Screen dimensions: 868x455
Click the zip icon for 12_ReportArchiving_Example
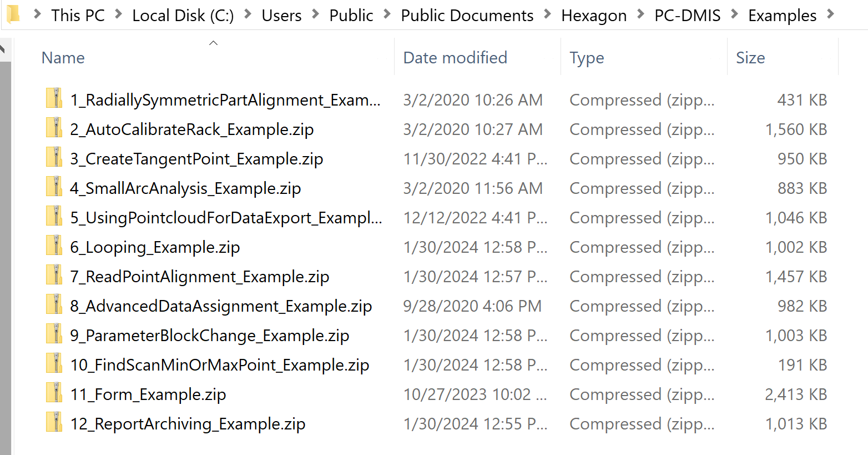click(53, 423)
